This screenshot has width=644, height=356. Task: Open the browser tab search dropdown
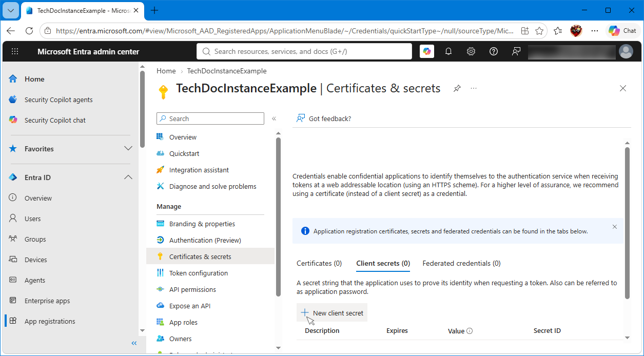pos(10,10)
